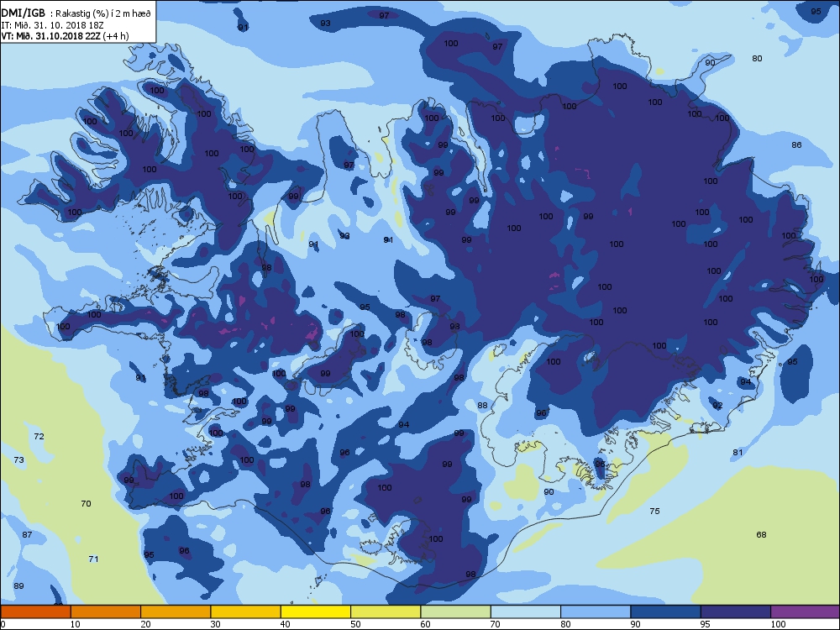The height and width of the screenshot is (630, 840).
Task: Click the legend tick label '60'
Action: 425,624
